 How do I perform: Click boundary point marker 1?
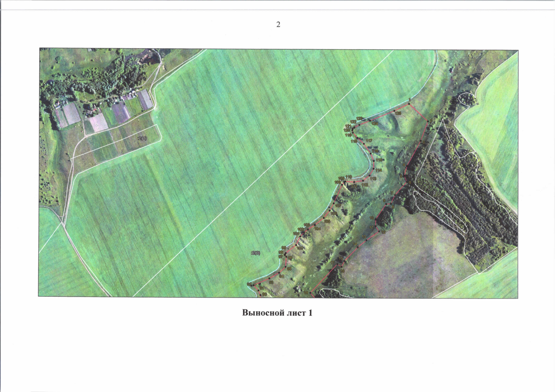click(x=410, y=105)
